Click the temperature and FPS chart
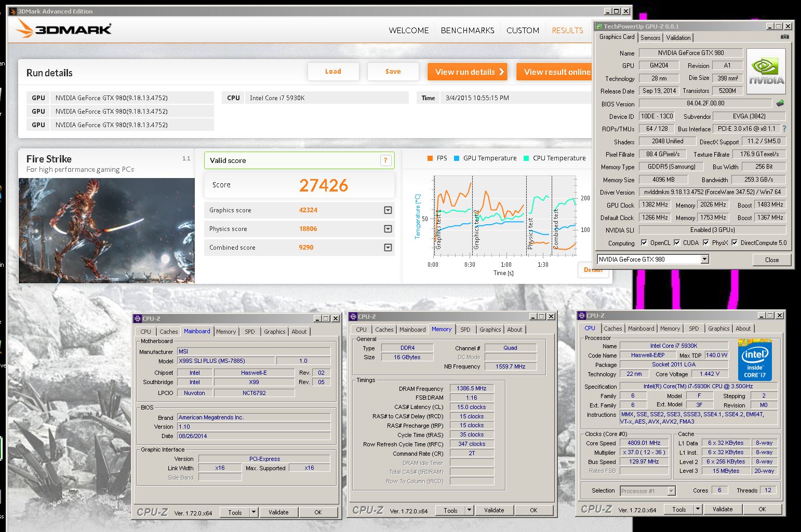This screenshot has width=801, height=532. point(505,217)
